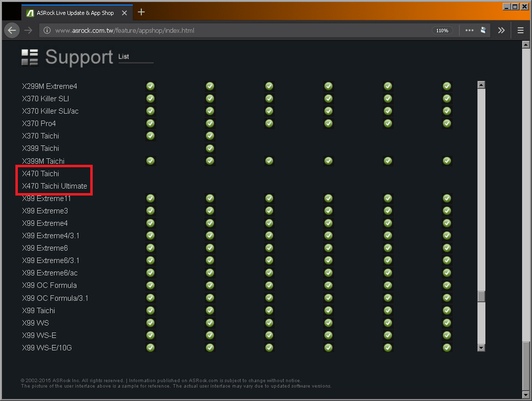Select the ASRock Live Update & App Shop tab
The image size is (532, 401).
(77, 13)
